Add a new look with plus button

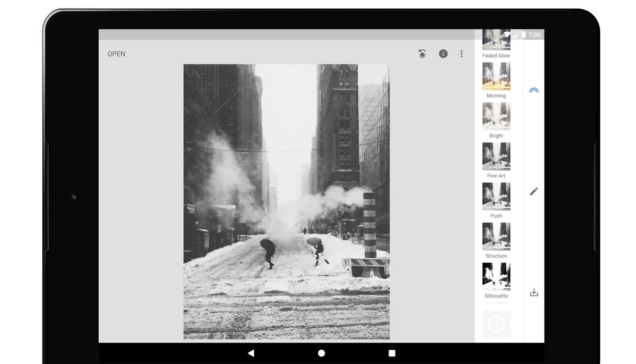pos(496,324)
